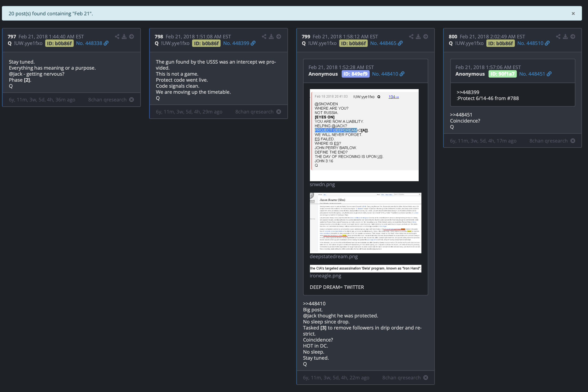
Task: Open the snwdn.png image thumbnail
Action: click(364, 135)
